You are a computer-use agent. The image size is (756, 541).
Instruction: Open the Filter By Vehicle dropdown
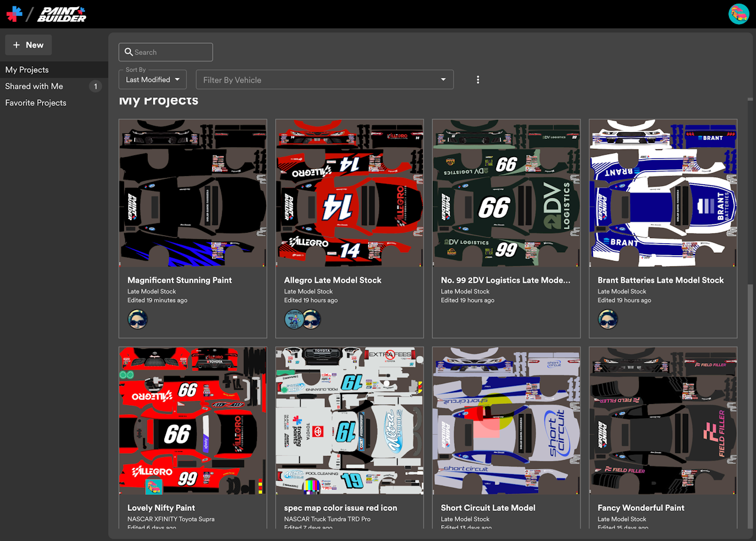coord(319,80)
